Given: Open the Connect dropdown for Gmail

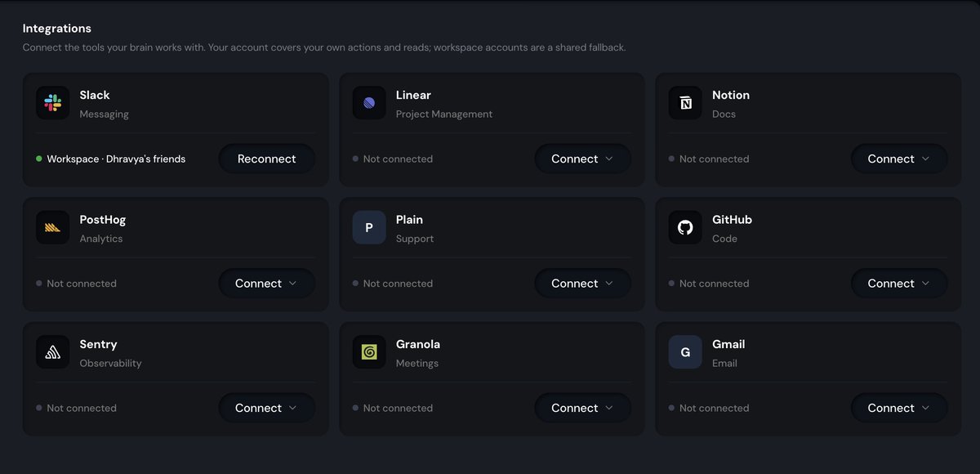Looking at the screenshot, I should coord(899,408).
